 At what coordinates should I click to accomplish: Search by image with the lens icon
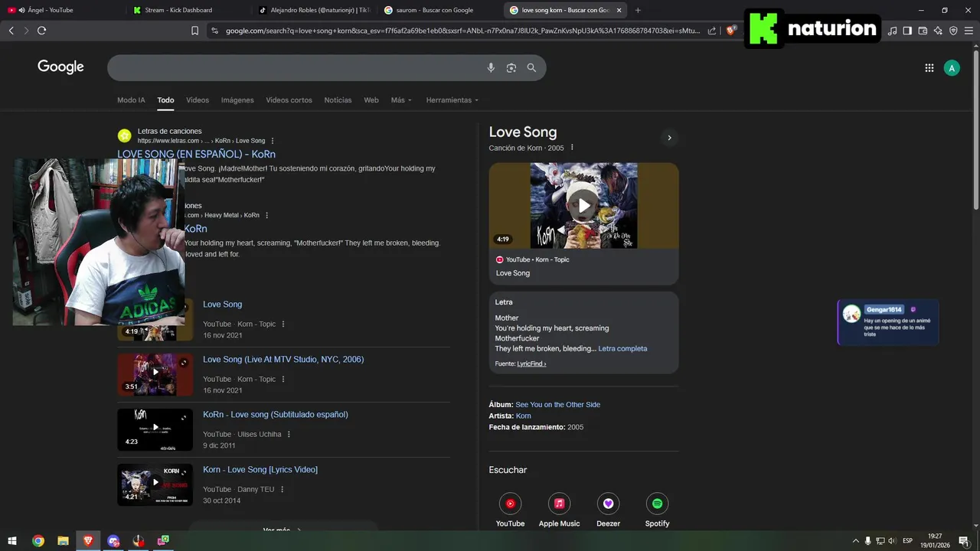tap(511, 68)
